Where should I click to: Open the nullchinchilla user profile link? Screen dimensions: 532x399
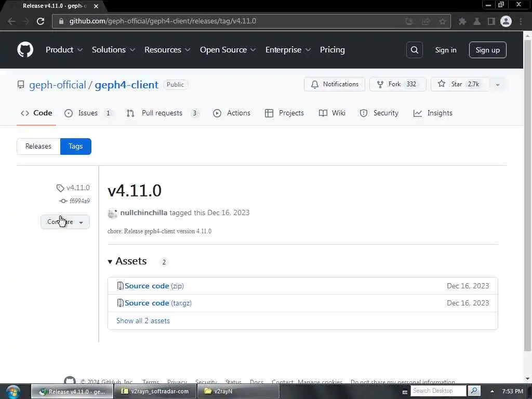click(x=143, y=212)
